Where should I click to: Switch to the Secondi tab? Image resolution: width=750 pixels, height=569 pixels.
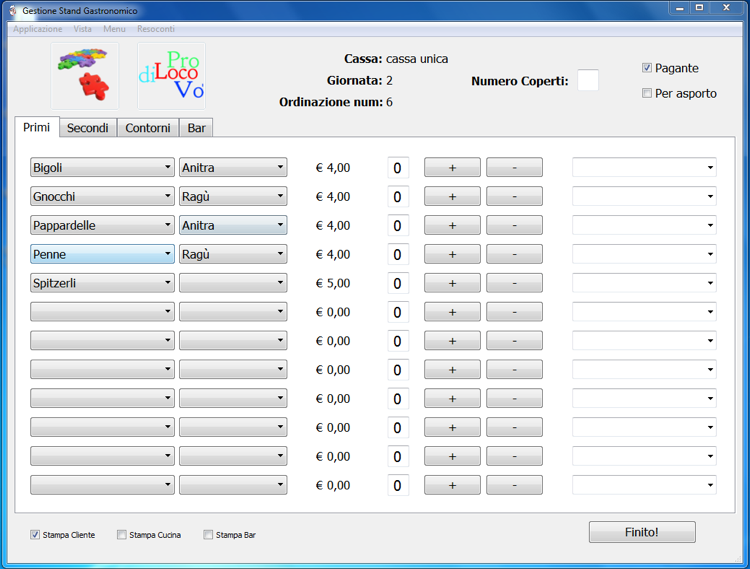click(x=88, y=128)
